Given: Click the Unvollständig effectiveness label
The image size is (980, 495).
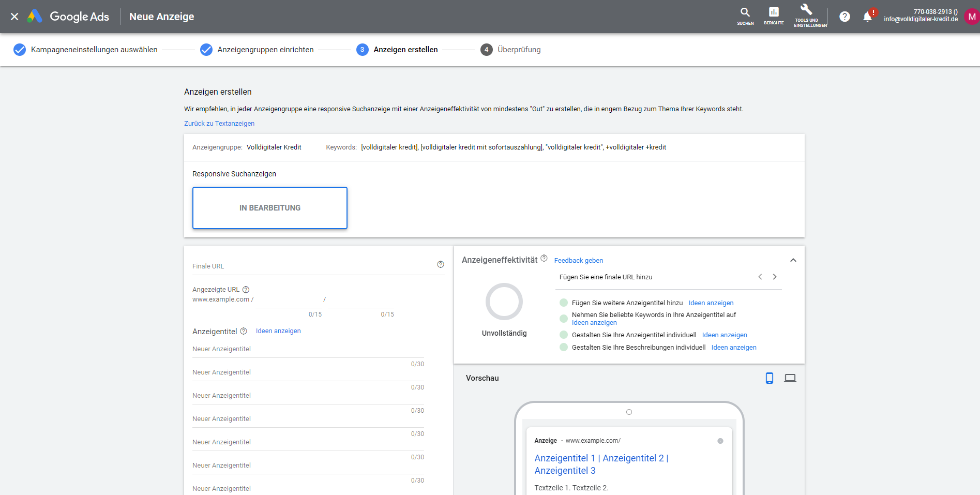Looking at the screenshot, I should tap(504, 334).
